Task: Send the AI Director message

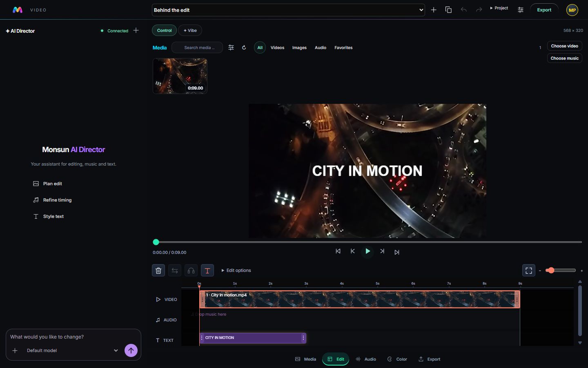Action: click(x=131, y=350)
